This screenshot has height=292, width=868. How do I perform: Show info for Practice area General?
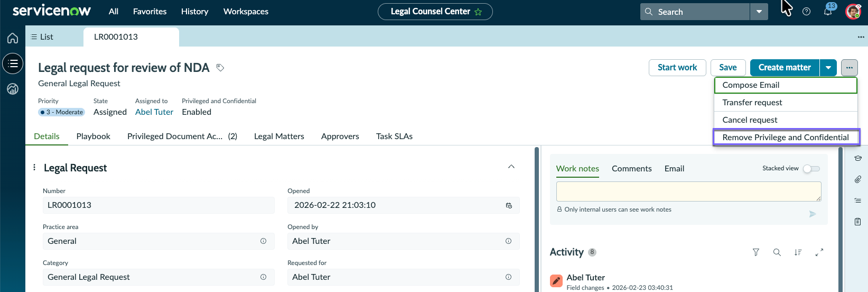pos(263,241)
